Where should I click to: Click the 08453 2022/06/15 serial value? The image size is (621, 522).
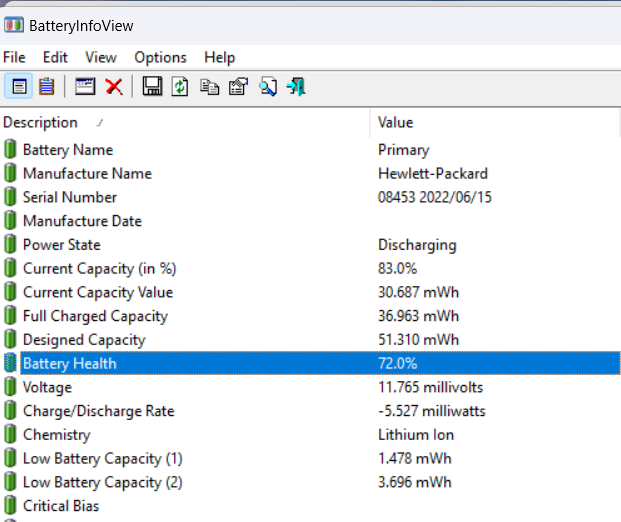coord(435,197)
